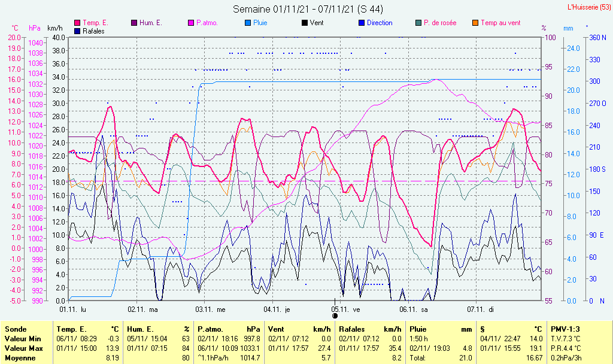Click the pressure trend '^1.1hPa/h'
Screen dimensions: 613x364
point(213,358)
